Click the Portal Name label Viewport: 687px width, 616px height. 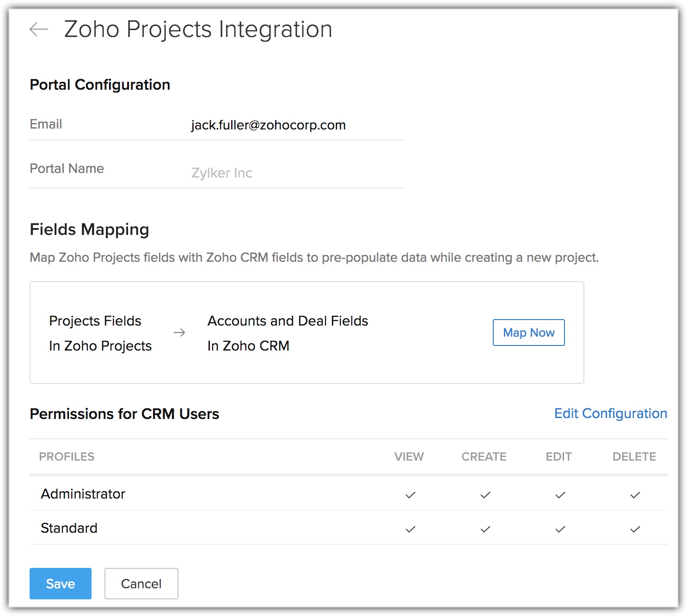click(67, 168)
